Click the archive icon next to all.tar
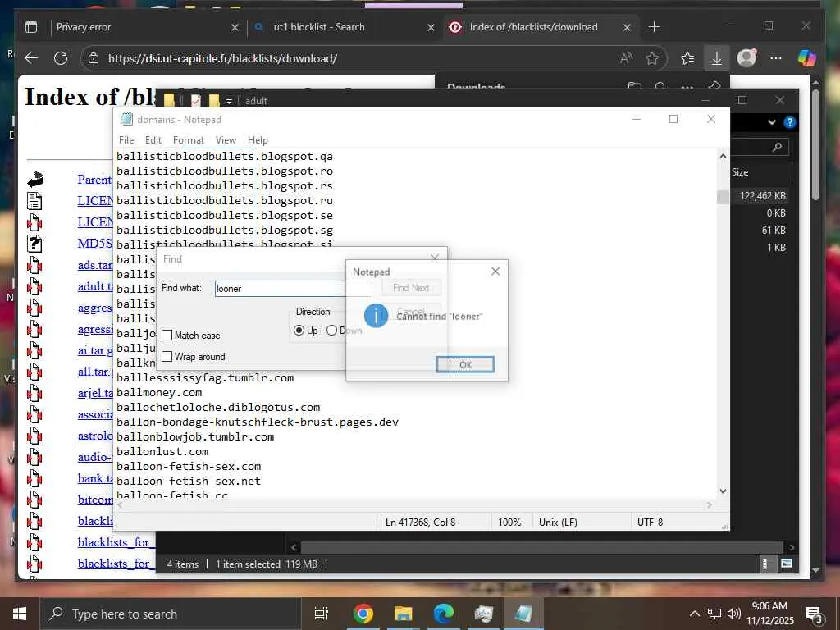The image size is (840, 630). tap(34, 372)
